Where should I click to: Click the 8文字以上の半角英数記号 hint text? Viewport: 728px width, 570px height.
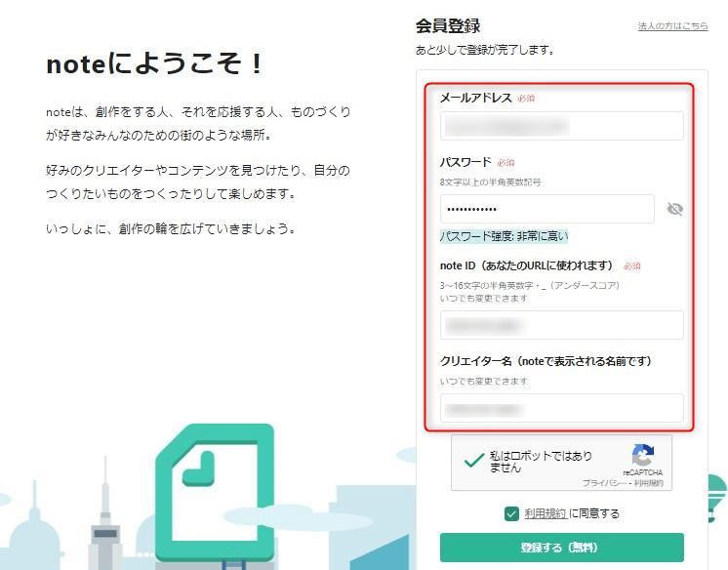[x=490, y=183]
